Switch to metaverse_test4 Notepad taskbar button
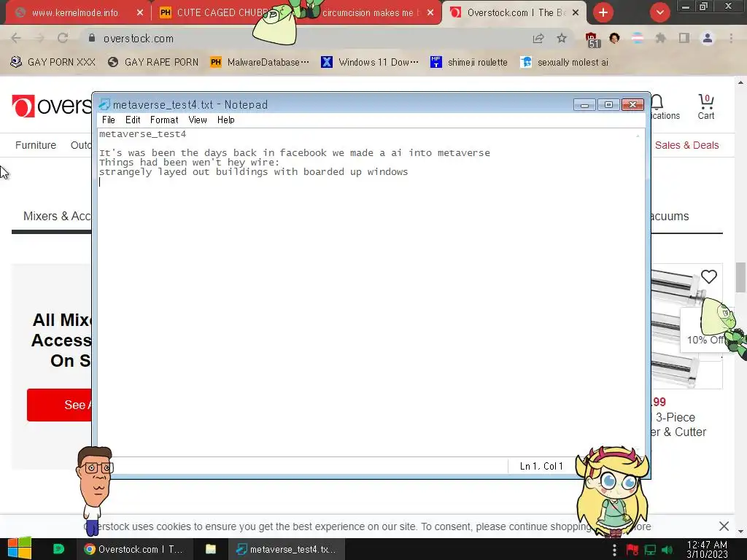This screenshot has width=747, height=560. pos(286,549)
